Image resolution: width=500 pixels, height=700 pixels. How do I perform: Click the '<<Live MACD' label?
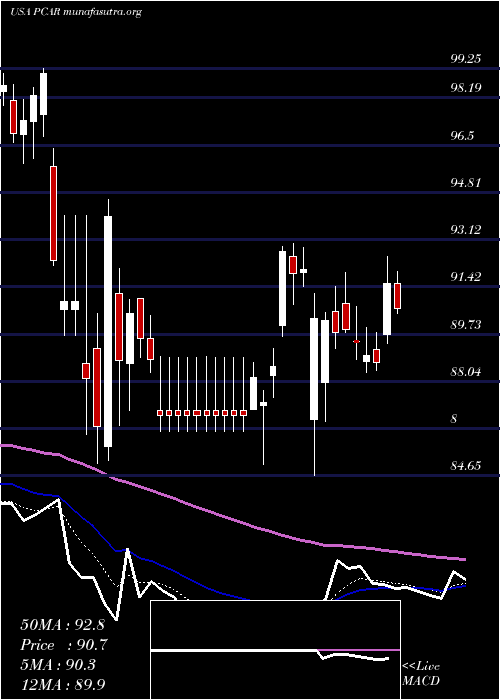421,674
